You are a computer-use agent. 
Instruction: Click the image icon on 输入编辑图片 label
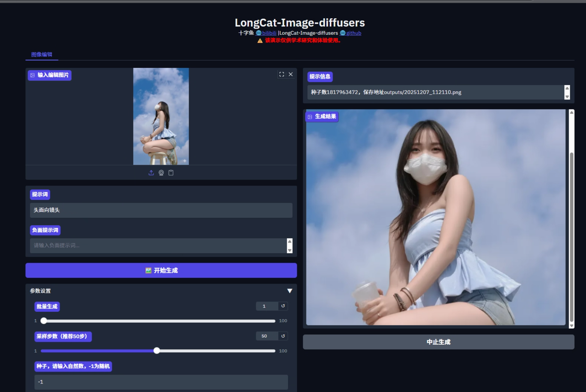(33, 75)
